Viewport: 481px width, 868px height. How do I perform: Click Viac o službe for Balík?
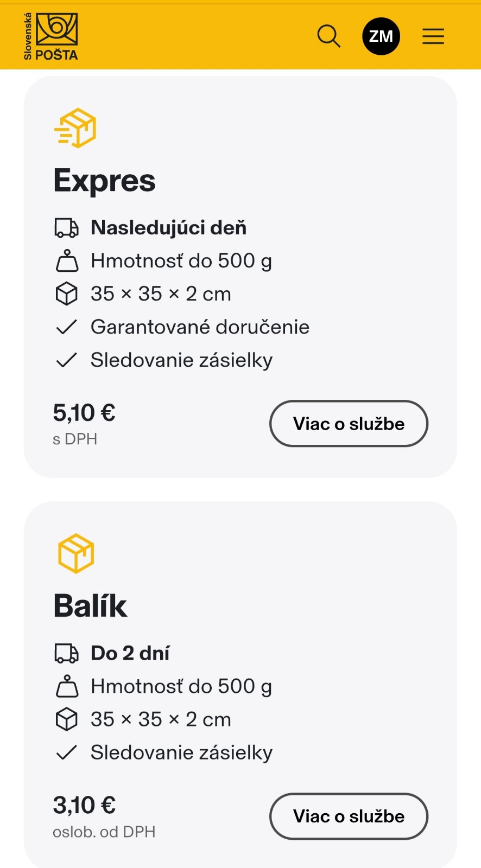click(x=349, y=816)
